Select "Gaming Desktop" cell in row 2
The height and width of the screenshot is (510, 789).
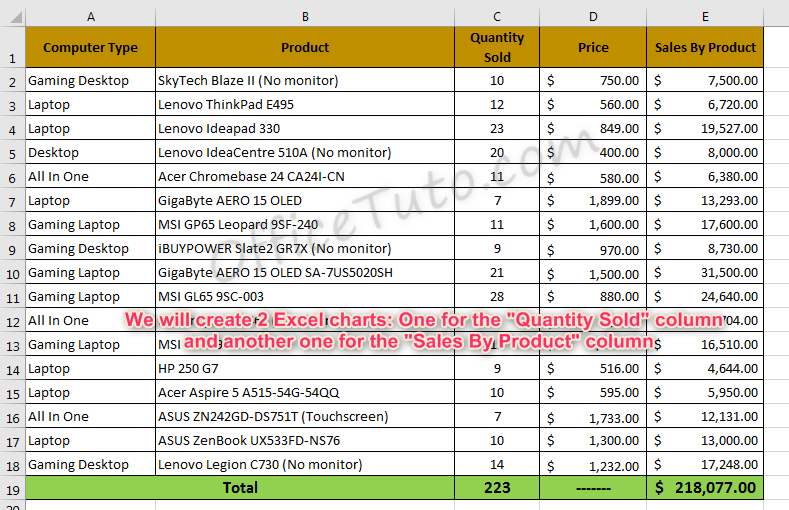point(91,80)
